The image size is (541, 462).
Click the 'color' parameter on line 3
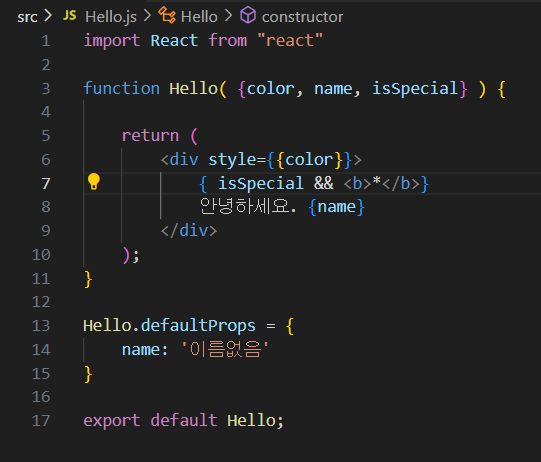click(x=270, y=89)
